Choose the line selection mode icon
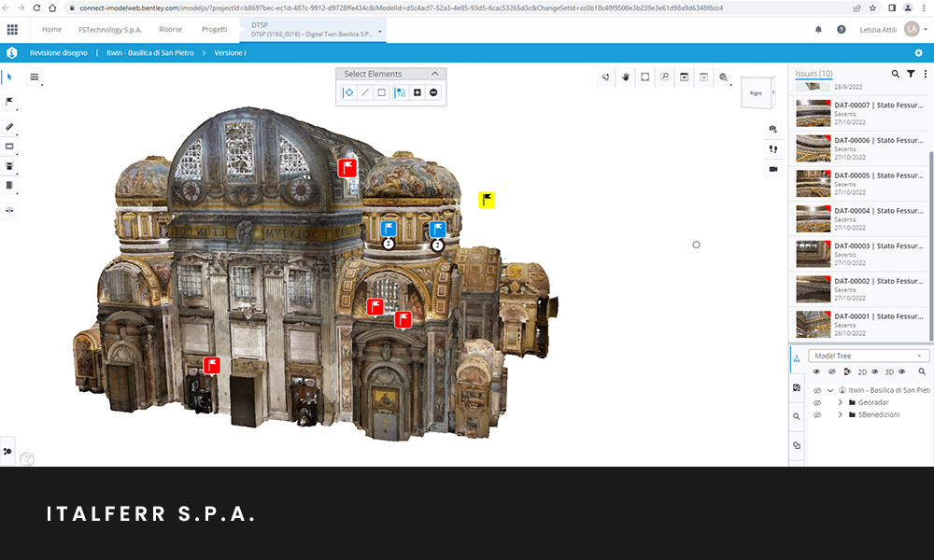The image size is (934, 560). (x=364, y=92)
